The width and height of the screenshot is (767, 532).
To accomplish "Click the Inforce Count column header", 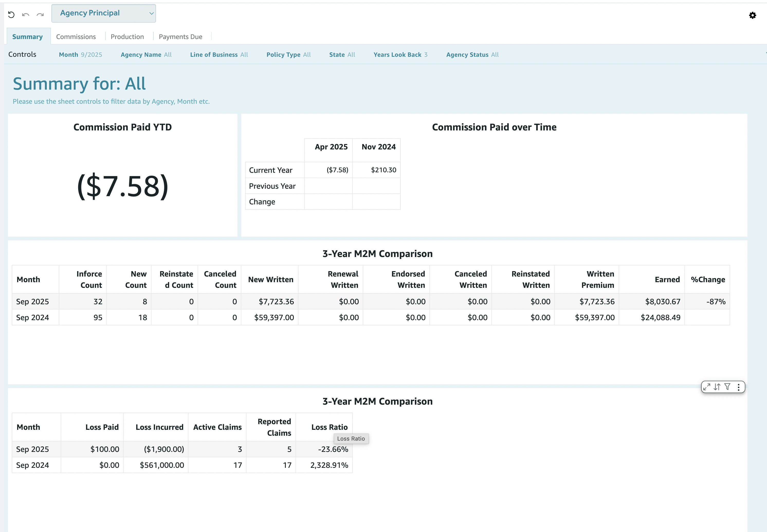I will click(x=89, y=279).
